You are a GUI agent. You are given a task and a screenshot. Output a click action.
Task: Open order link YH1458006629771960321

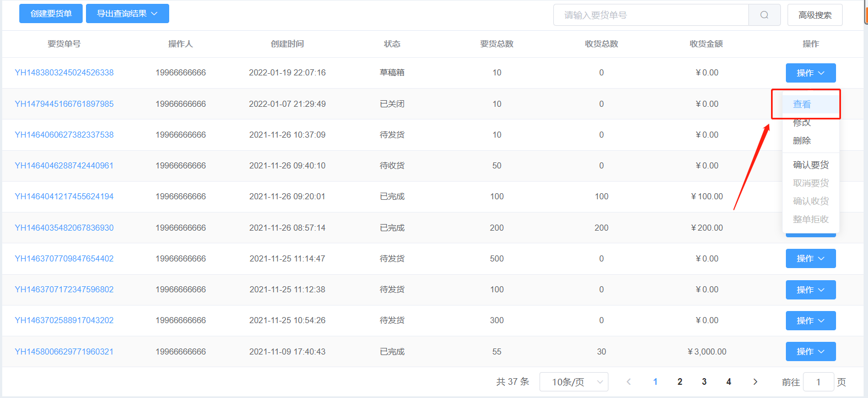[64, 352]
